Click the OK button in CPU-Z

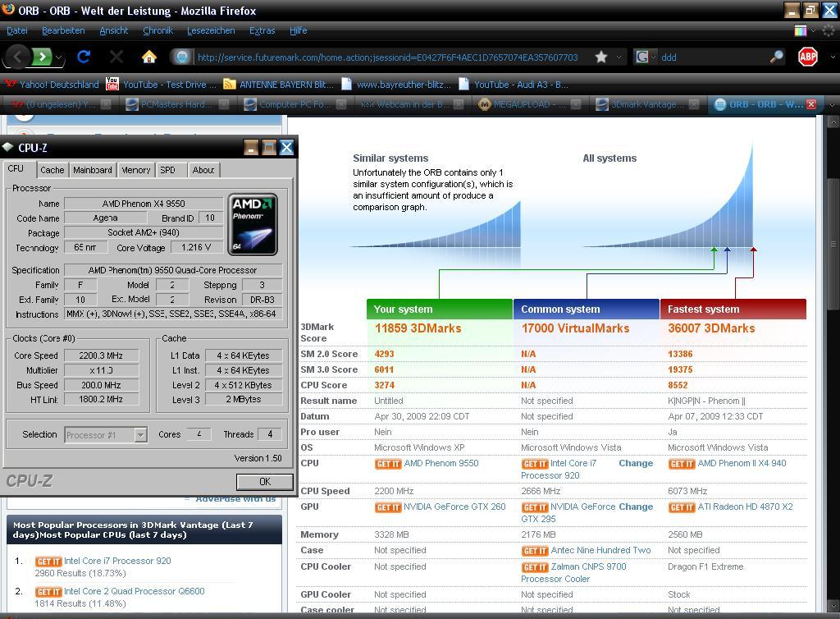coord(265,481)
